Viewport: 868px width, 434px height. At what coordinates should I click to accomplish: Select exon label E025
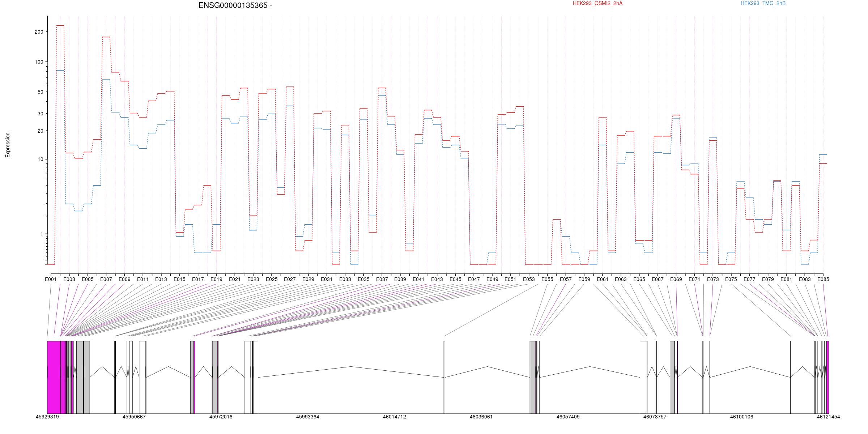tap(272, 279)
